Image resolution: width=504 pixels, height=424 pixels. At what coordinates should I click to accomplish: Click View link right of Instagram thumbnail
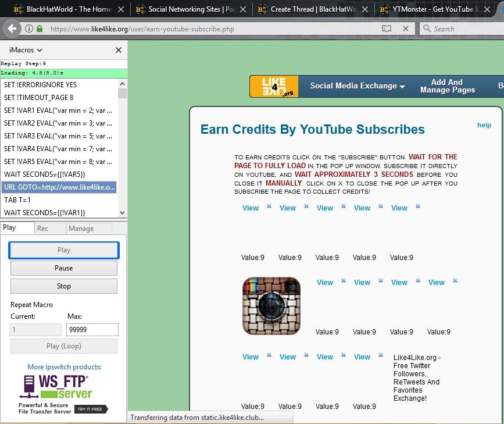(x=325, y=283)
